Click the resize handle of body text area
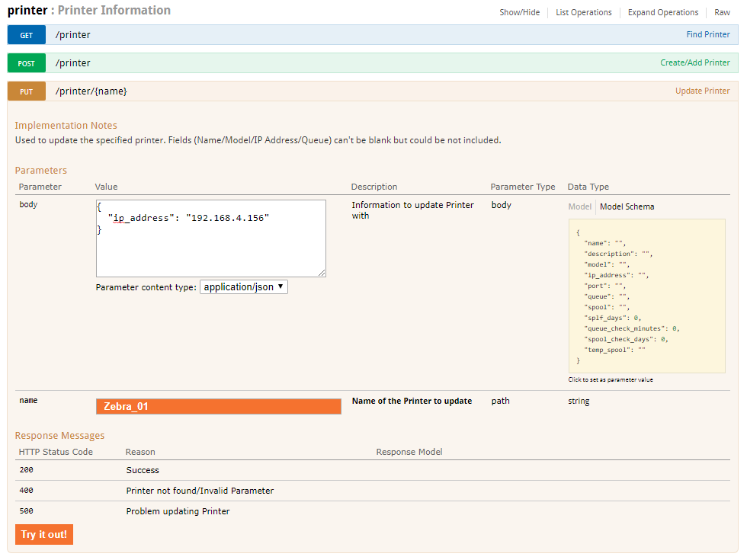The image size is (747, 560). pos(322,273)
